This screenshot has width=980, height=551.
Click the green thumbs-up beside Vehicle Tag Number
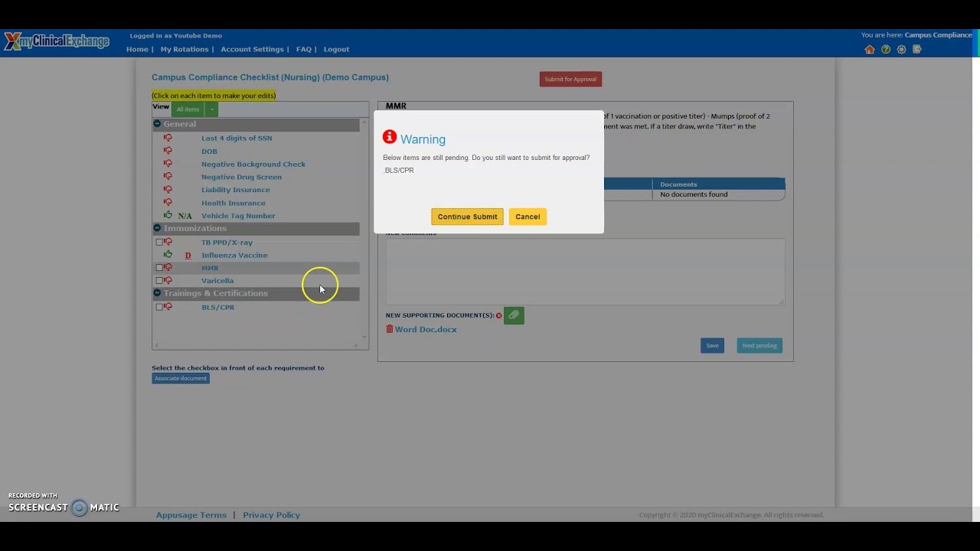click(168, 215)
